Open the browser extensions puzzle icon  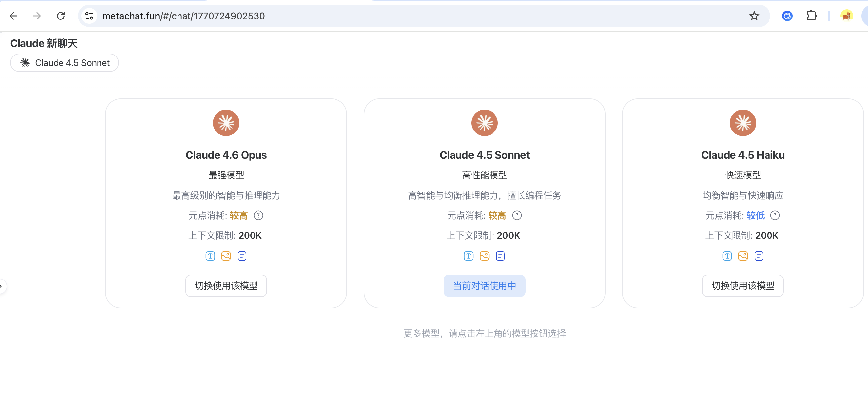(811, 16)
